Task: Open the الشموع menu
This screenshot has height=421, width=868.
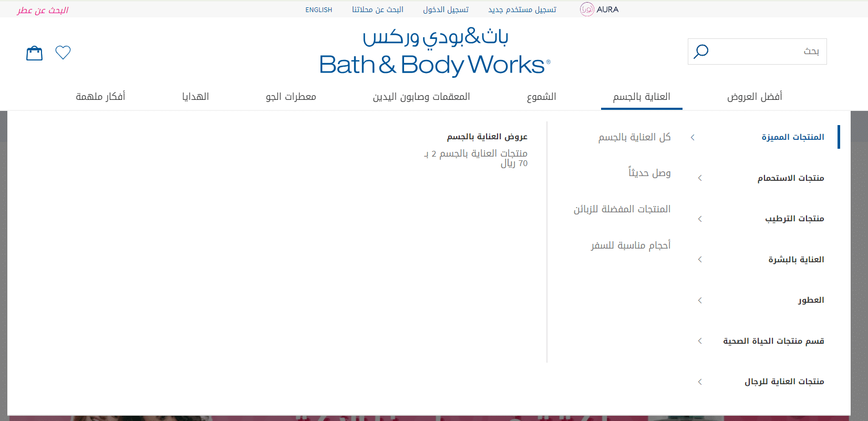Action: pos(542,97)
